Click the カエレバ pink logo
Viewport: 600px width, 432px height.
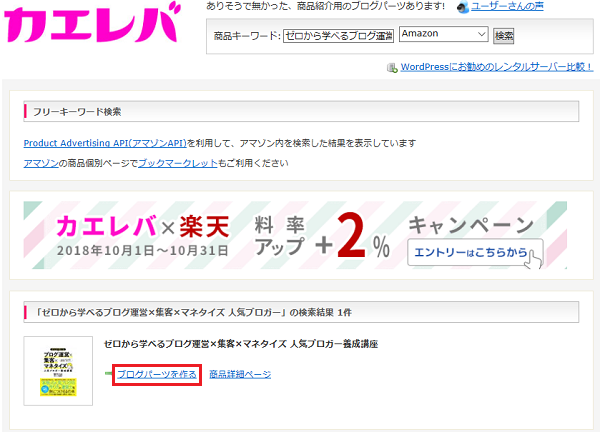pos(92,23)
